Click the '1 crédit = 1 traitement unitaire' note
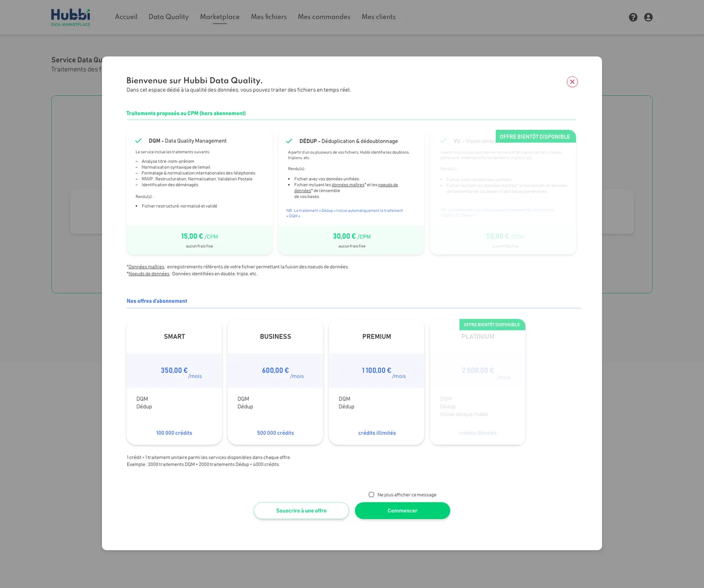Screen dimensions: 704x588 209,458
